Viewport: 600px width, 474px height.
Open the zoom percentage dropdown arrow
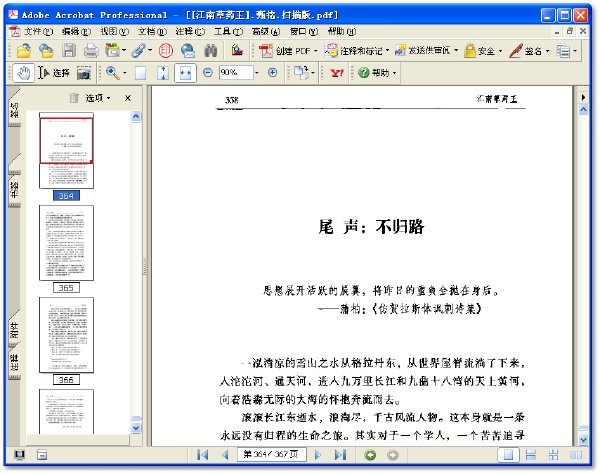257,73
